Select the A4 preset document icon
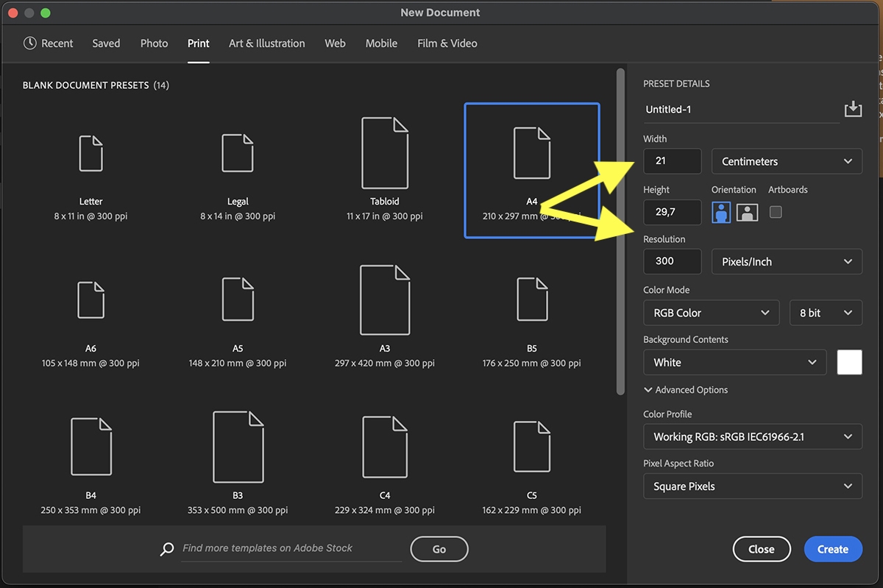This screenshot has width=883, height=588. point(532,153)
